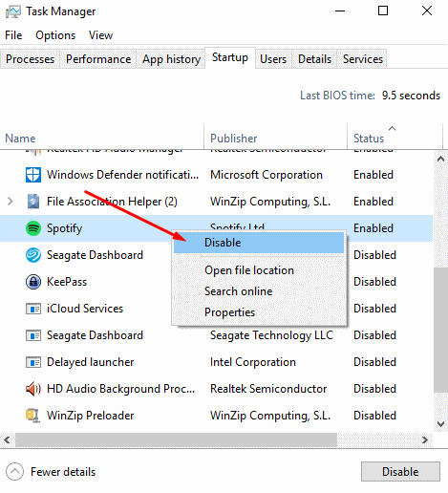Select the HD Audio Background Proc... row name
This screenshot has width=448, height=493.
120,389
